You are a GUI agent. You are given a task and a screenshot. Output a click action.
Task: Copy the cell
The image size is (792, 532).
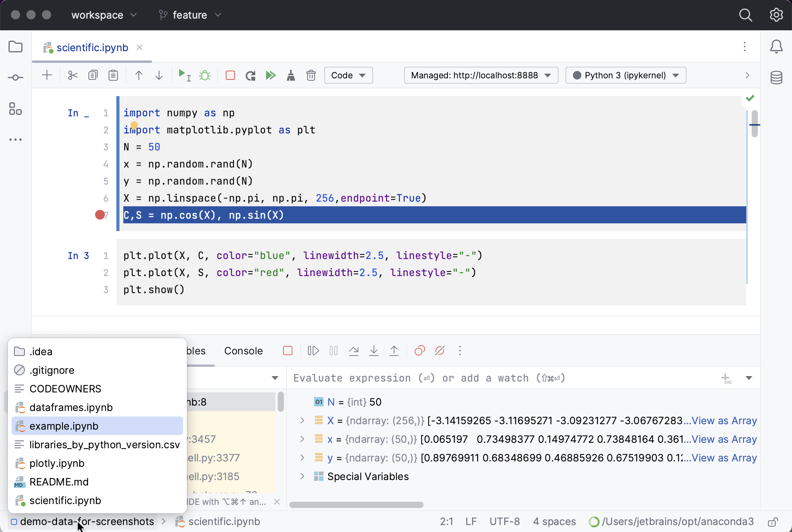(93, 75)
